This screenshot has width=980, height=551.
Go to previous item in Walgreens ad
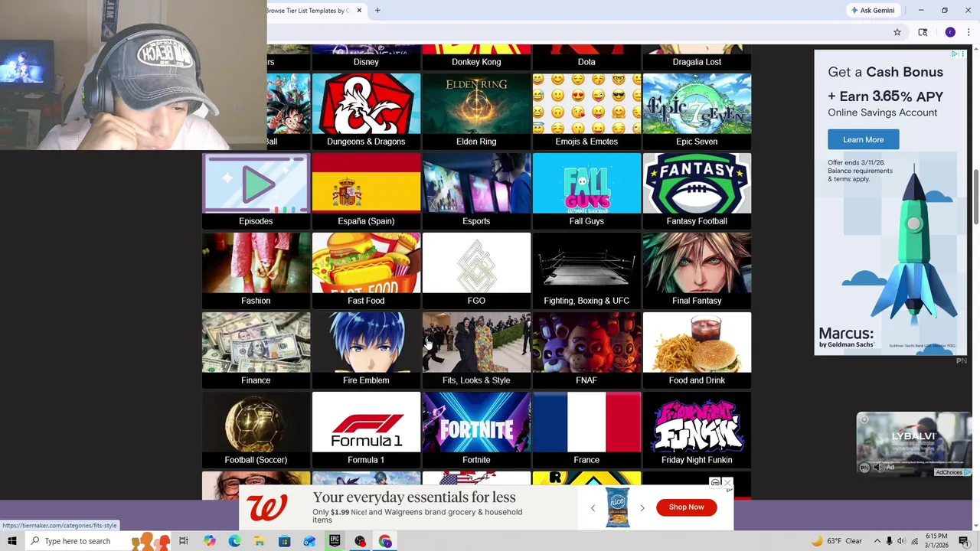[x=593, y=508]
